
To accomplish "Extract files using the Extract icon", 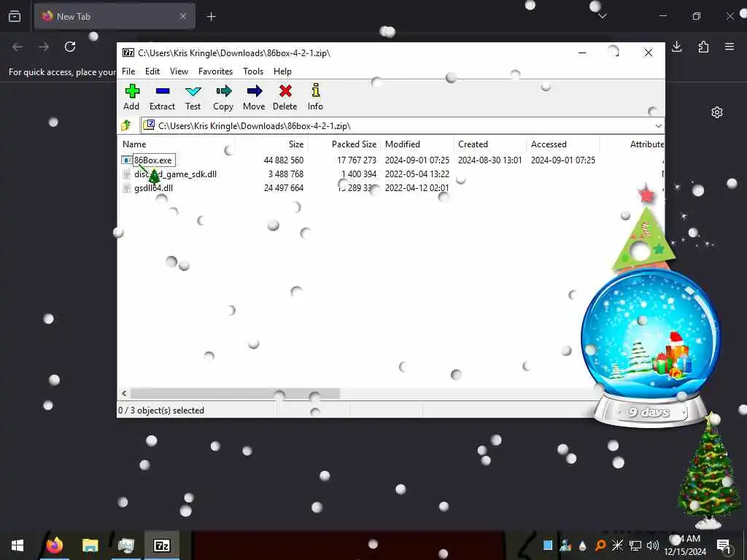I will point(163,91).
